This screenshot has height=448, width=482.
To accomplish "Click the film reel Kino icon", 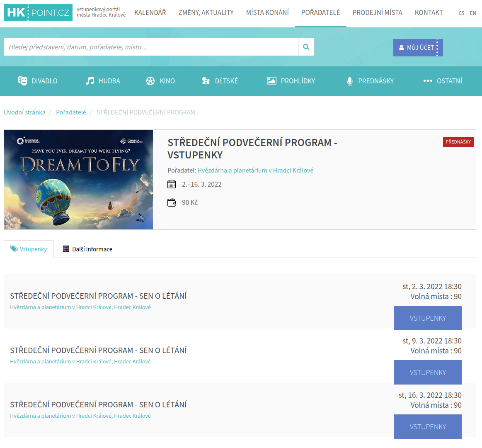I will click(150, 81).
